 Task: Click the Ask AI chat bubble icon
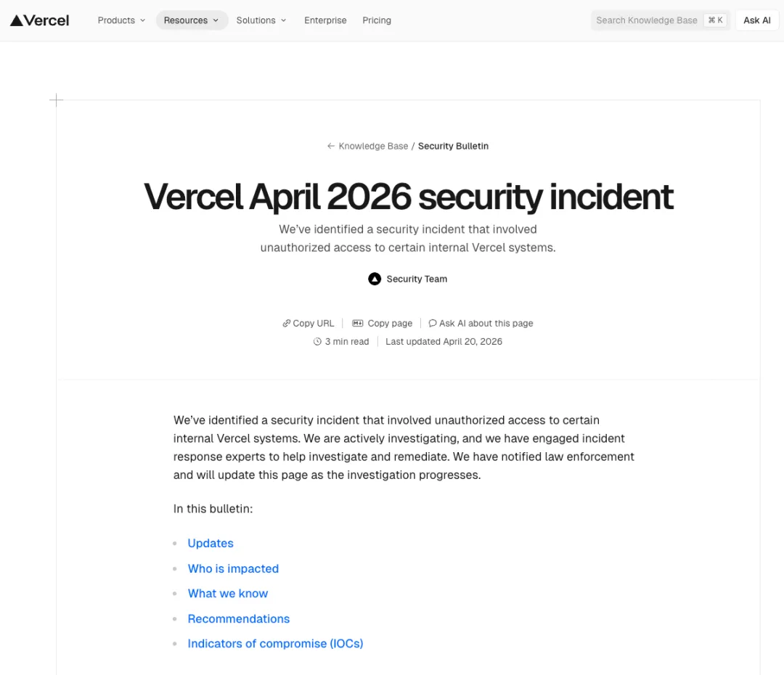click(433, 324)
